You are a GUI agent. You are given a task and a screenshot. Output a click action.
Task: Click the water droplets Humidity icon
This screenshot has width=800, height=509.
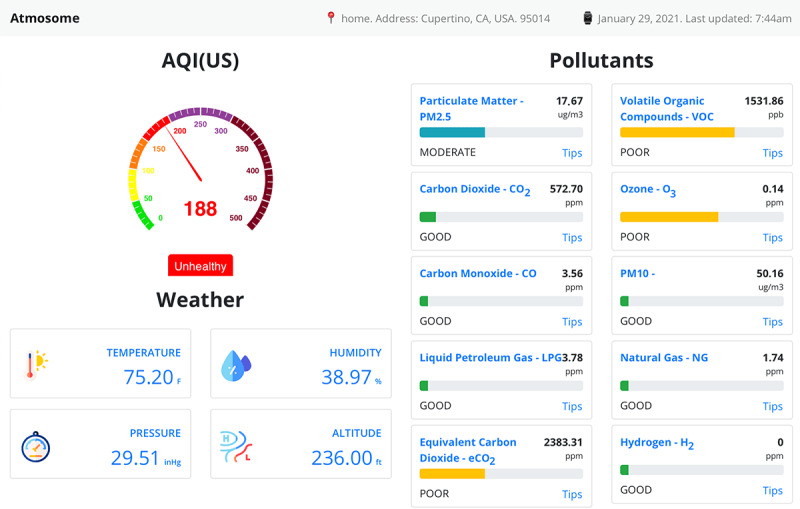pyautogui.click(x=236, y=365)
